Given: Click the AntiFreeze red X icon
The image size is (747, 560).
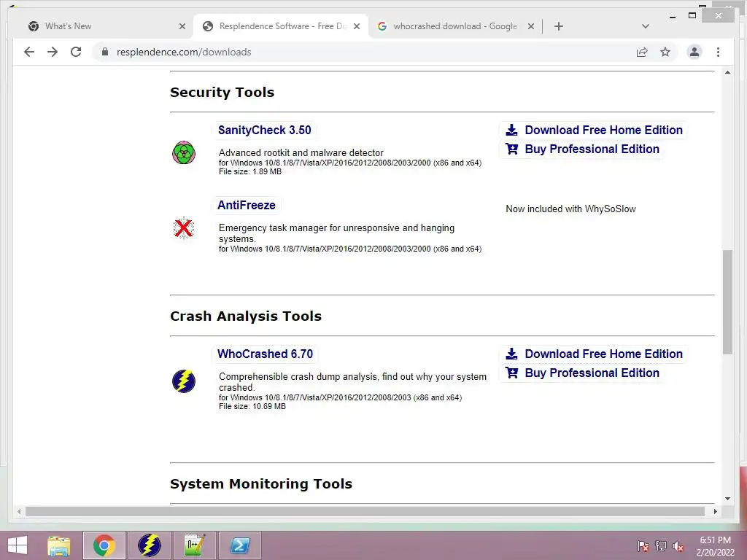Looking at the screenshot, I should 183,228.
